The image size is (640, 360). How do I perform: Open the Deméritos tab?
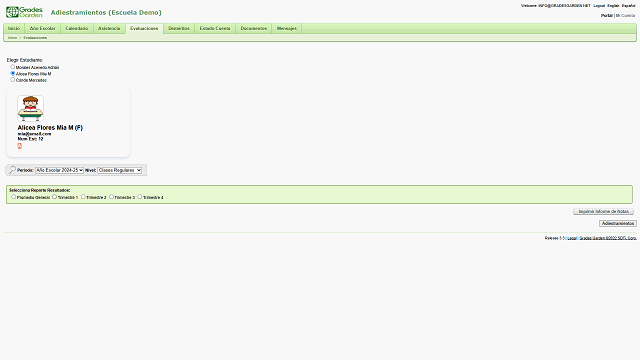point(179,29)
